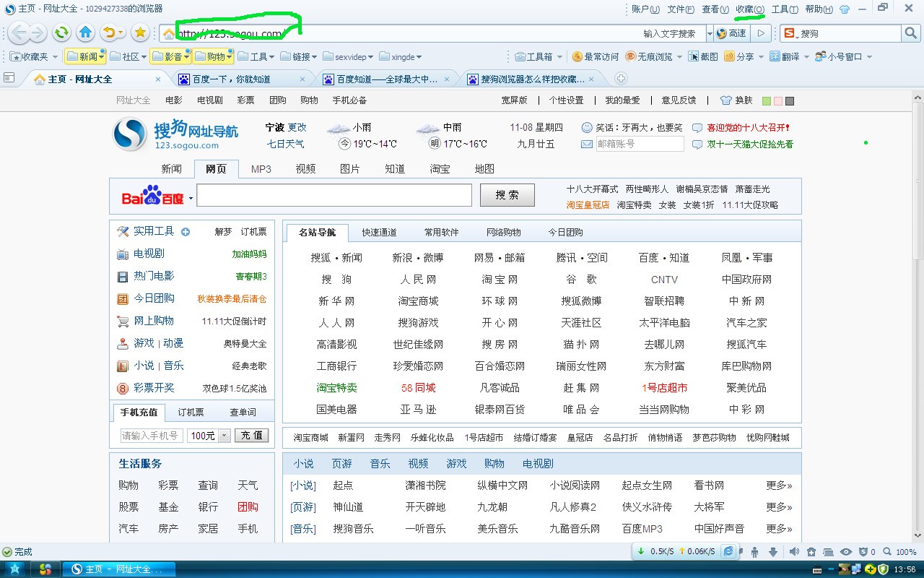Click the green shield tray icon
Viewport: 924px width, 578px height.
click(884, 569)
